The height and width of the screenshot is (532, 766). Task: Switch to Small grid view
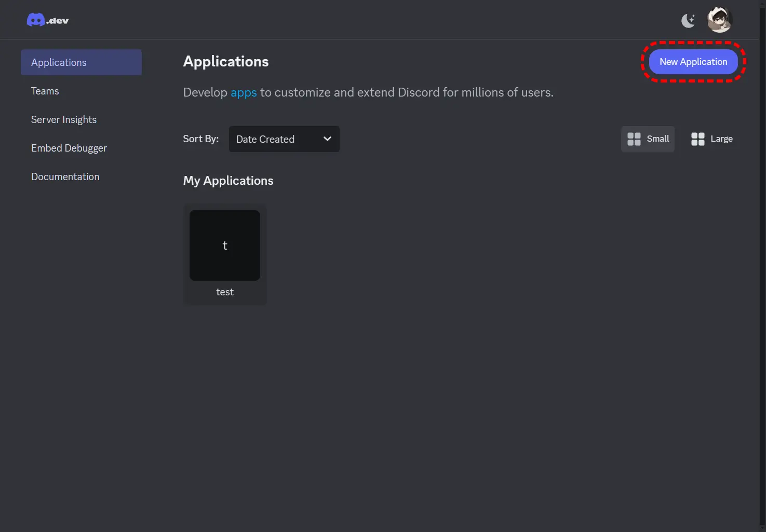click(x=648, y=139)
